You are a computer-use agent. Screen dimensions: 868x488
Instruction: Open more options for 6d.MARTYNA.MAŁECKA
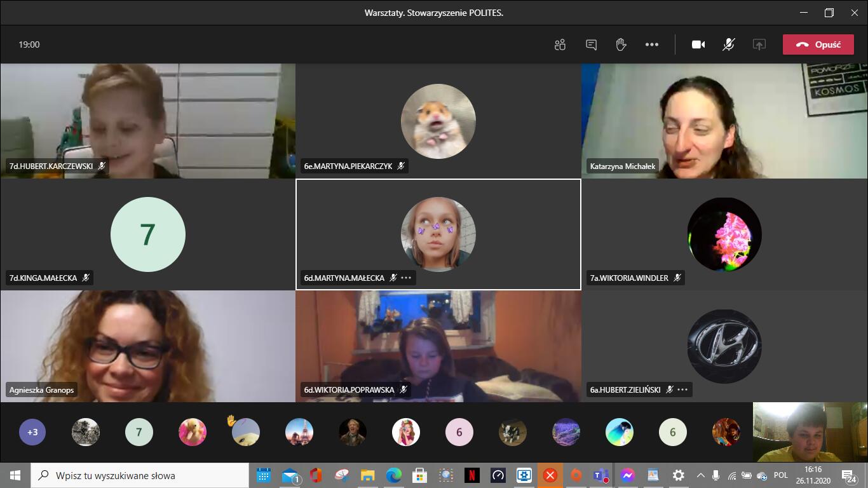[x=407, y=278]
